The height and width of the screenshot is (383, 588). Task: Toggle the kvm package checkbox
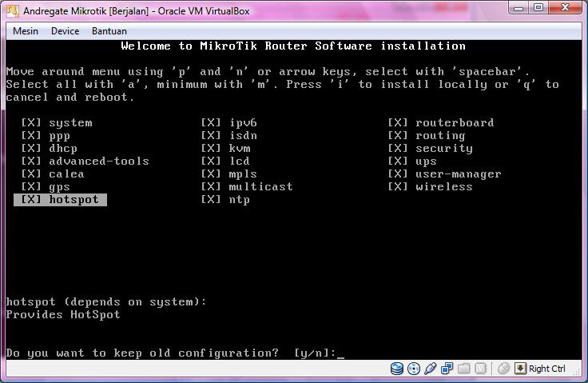pos(211,148)
